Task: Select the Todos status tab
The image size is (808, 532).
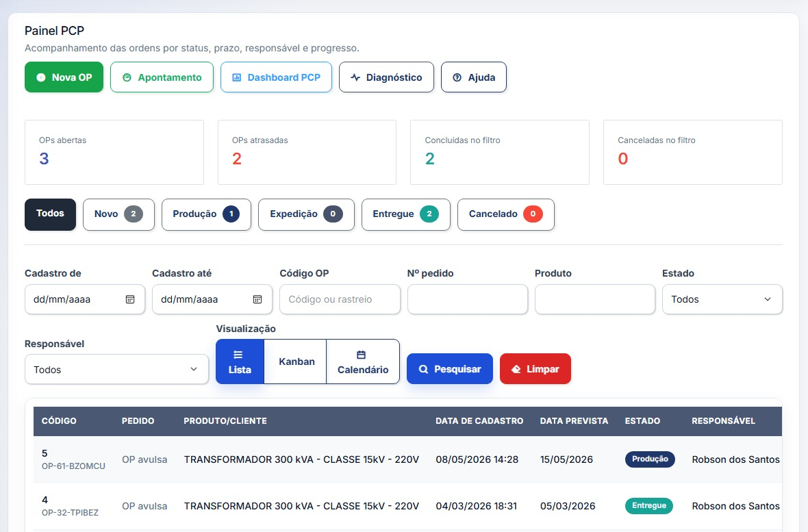Action: click(50, 214)
